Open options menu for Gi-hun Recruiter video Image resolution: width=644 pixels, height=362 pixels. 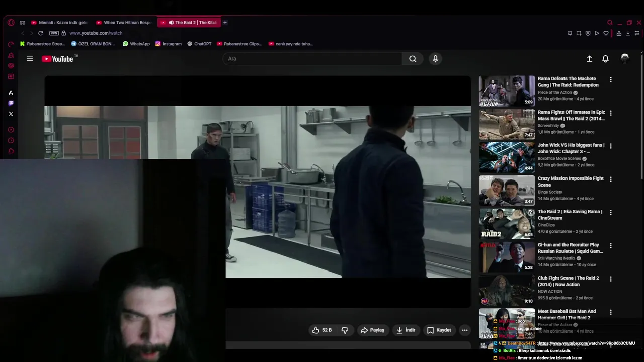coord(611,246)
